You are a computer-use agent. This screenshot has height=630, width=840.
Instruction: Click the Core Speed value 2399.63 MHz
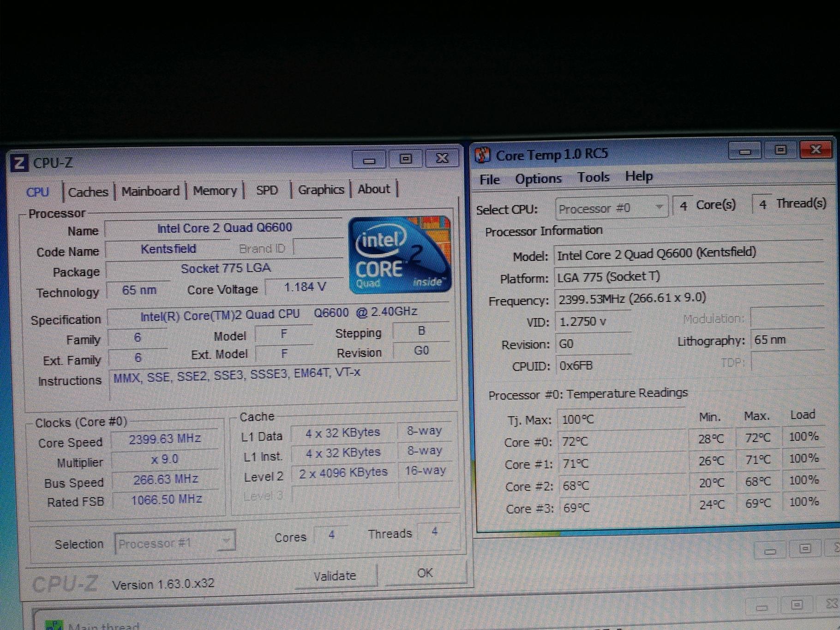164,438
